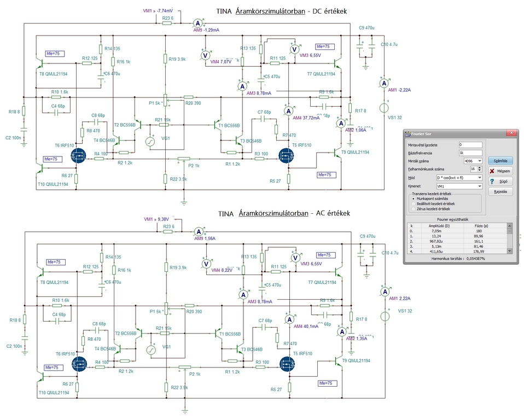This screenshot has width=524, height=420.
Task: Click the Számítás button
Action: coord(500,161)
